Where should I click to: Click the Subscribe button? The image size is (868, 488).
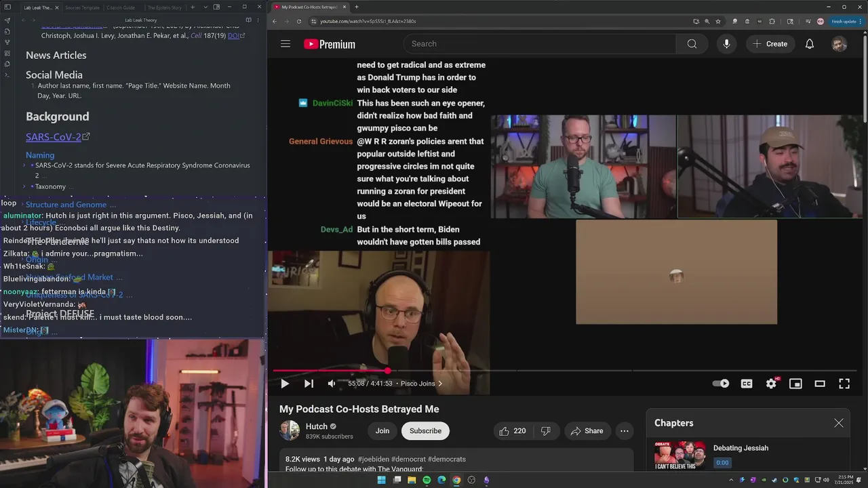point(425,431)
